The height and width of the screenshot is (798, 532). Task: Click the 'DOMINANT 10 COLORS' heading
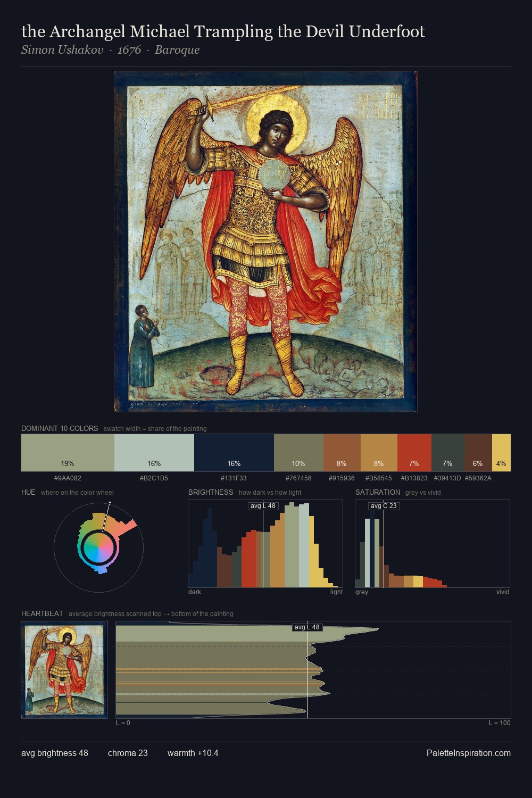click(60, 428)
